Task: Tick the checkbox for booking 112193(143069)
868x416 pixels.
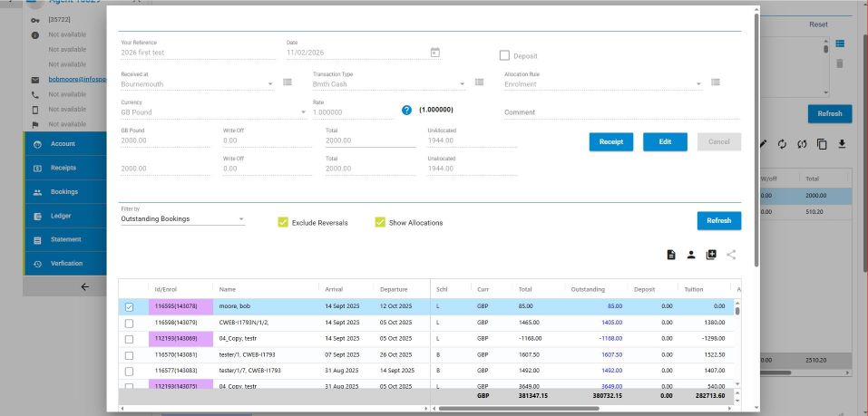Action: (x=129, y=339)
